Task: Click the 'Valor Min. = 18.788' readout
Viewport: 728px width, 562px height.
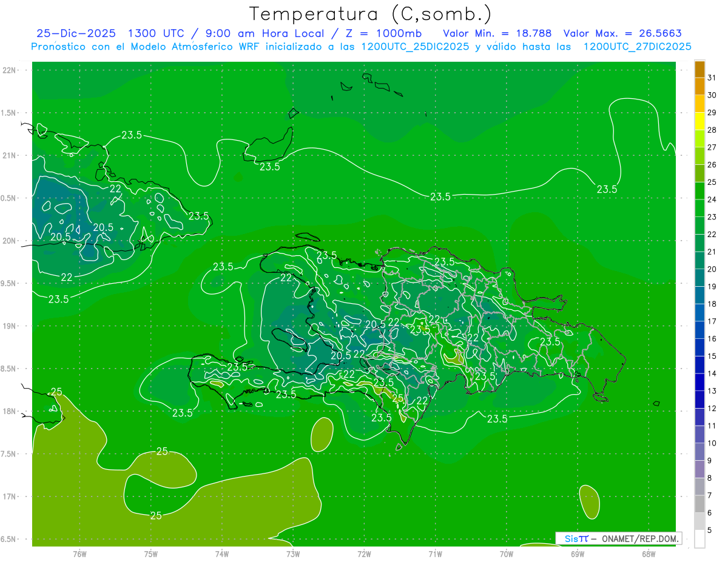Action: pos(497,33)
